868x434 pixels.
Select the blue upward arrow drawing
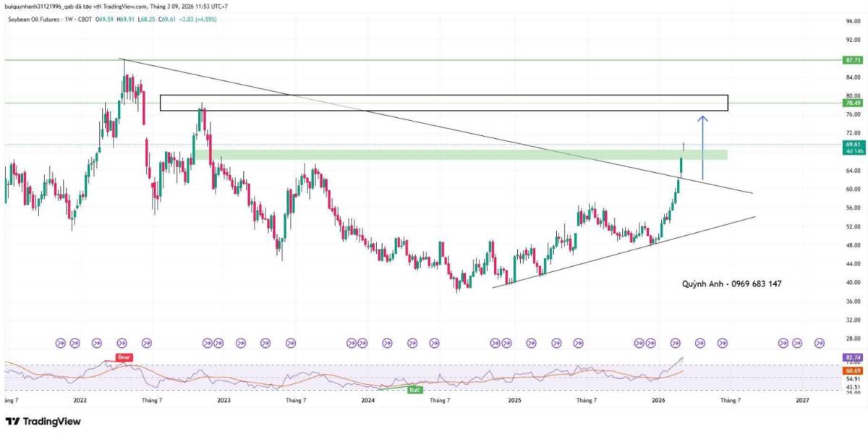point(704,148)
